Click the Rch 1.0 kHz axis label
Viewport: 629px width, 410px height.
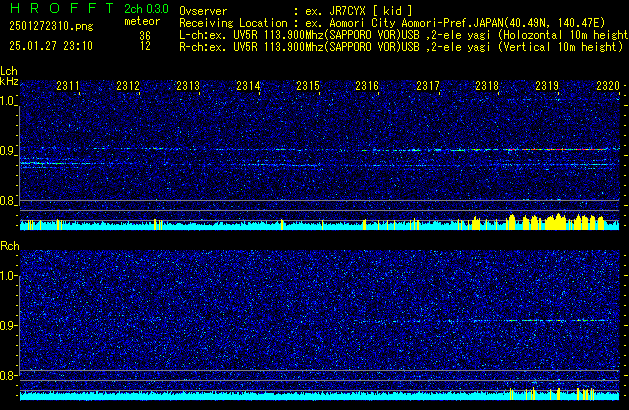(x=8, y=276)
